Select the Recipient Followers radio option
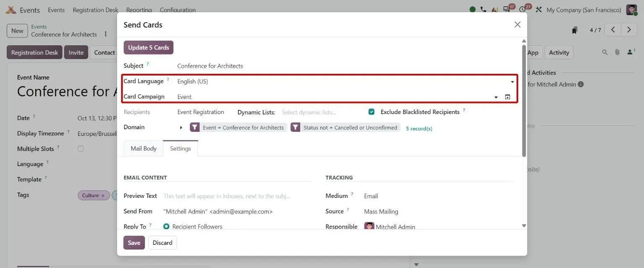Screen dimensions: 644x268 pos(166,226)
